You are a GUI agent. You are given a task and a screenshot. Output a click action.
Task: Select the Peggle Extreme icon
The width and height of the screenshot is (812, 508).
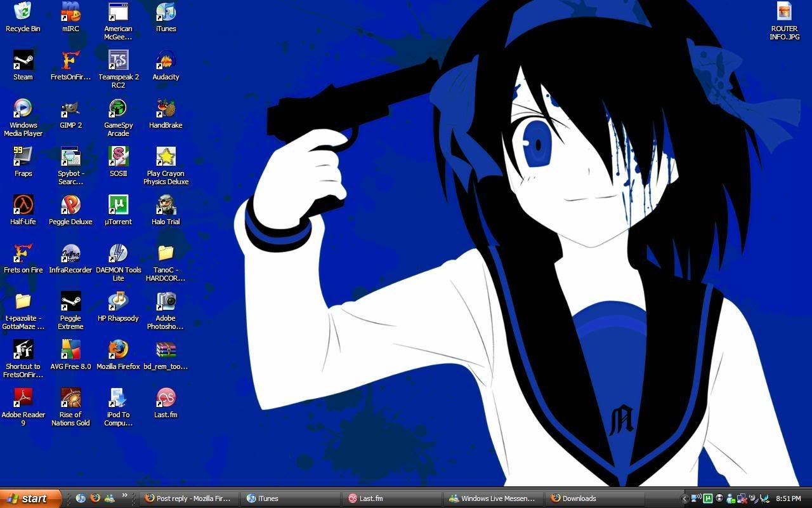coord(70,311)
